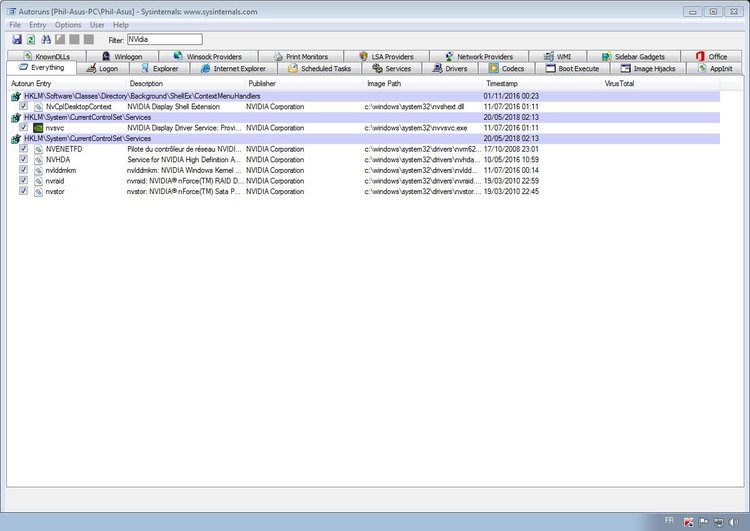Screen dimensions: 750x531
Task: Uncheck the NVENETFD driver entry
Action: [x=23, y=149]
